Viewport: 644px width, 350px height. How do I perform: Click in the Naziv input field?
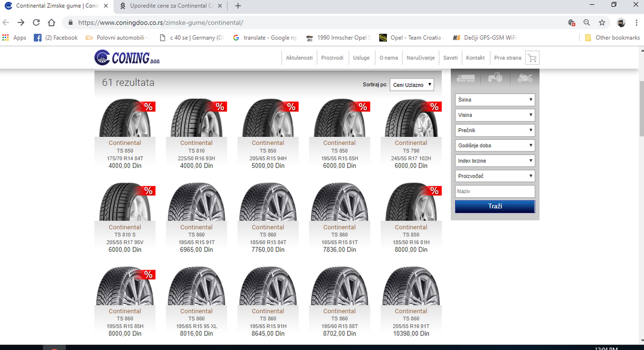(495, 192)
